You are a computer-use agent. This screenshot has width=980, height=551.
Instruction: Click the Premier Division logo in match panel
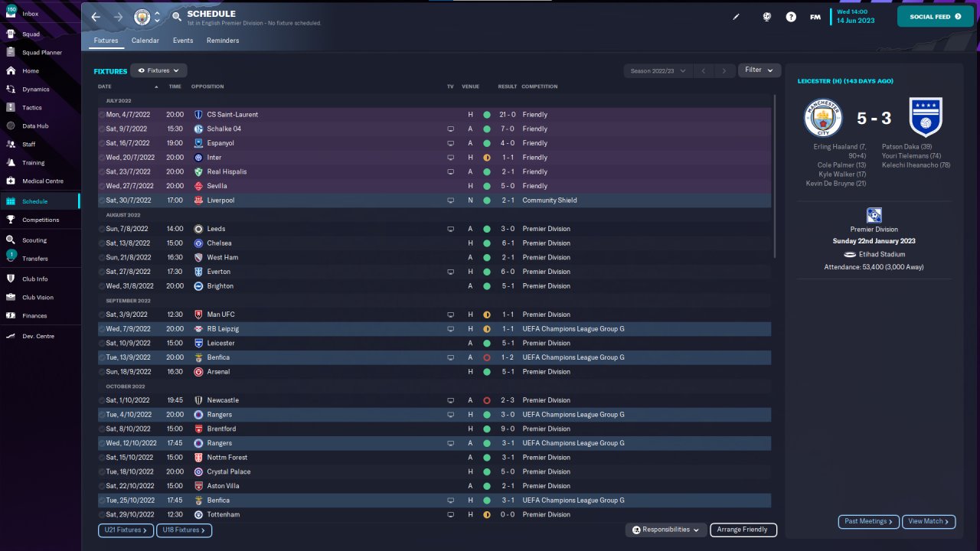(874, 215)
